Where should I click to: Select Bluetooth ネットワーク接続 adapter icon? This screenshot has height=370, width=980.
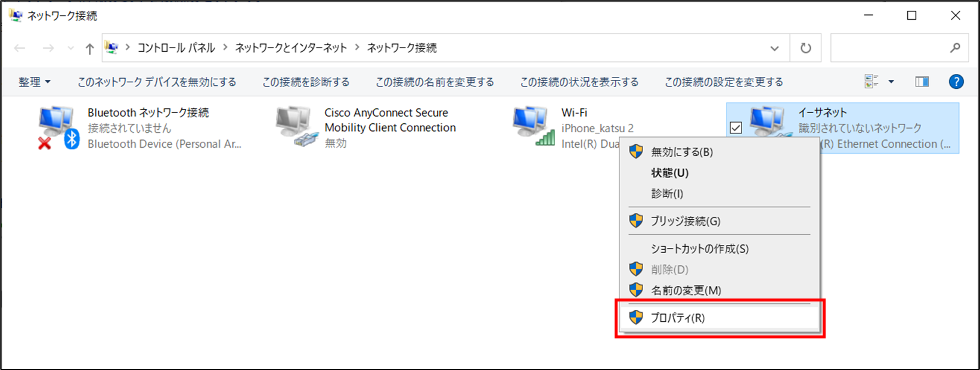pos(58,128)
